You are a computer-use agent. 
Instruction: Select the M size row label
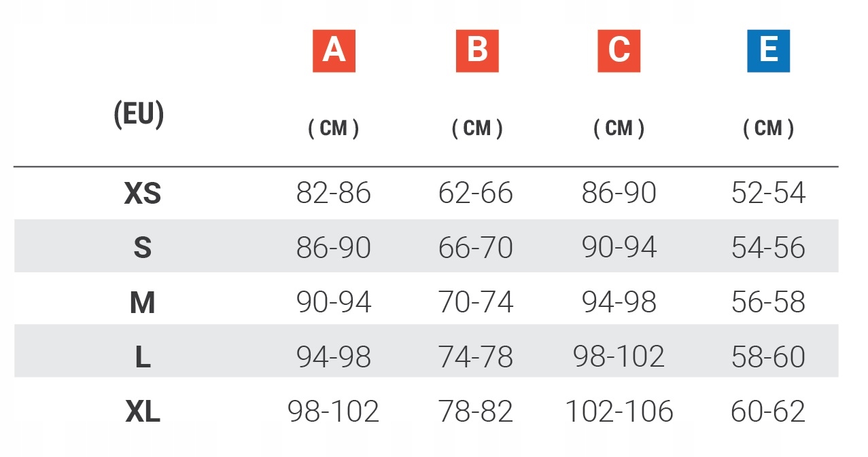tap(142, 303)
